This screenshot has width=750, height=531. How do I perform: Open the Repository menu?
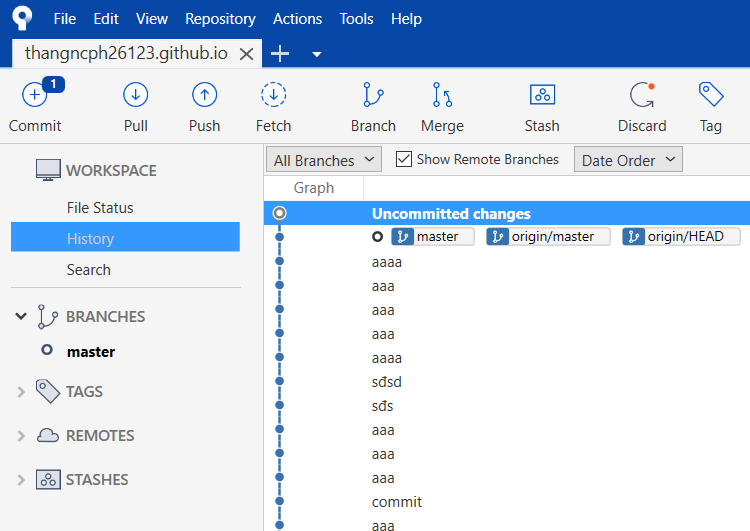click(221, 19)
